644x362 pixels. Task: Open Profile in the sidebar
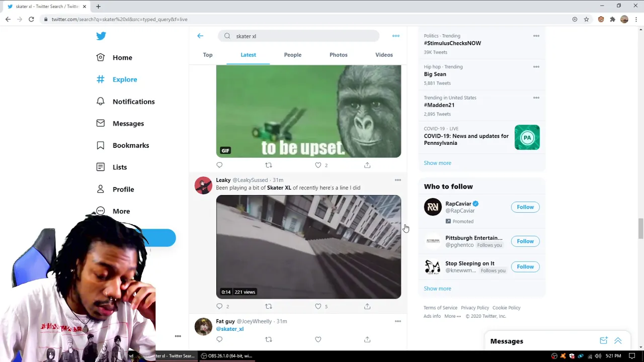tap(115, 189)
